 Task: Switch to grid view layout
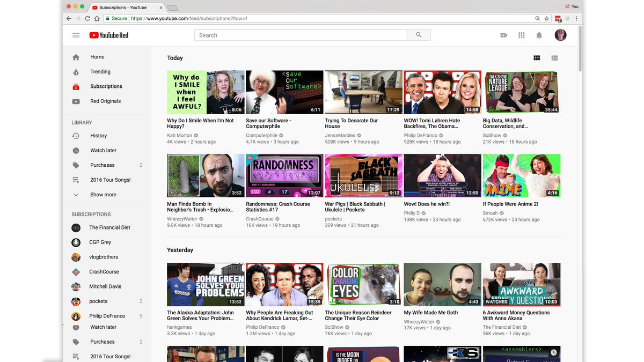pyautogui.click(x=537, y=58)
